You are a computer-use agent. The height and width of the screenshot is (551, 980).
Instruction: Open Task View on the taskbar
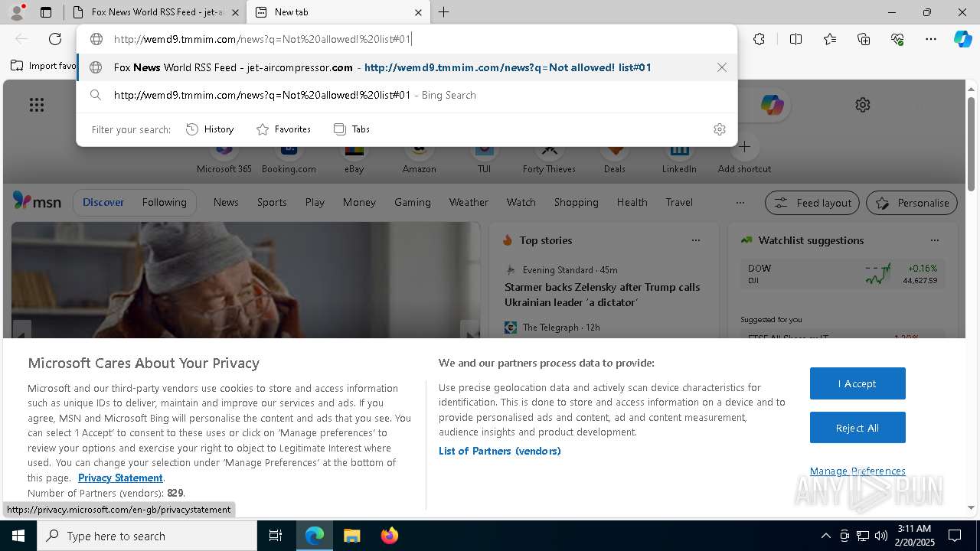[x=276, y=536]
